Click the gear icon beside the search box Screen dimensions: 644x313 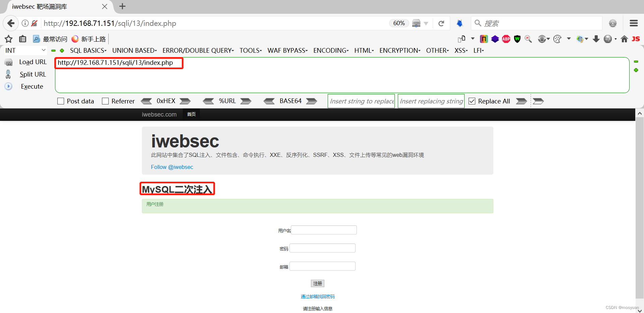[x=613, y=23]
